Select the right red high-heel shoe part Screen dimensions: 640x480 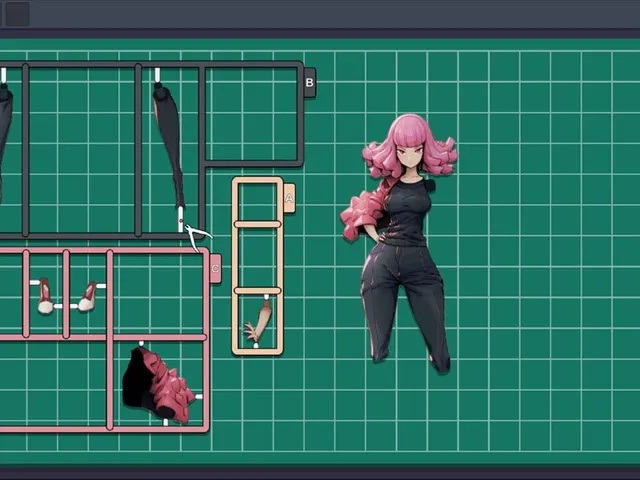pyautogui.click(x=88, y=297)
